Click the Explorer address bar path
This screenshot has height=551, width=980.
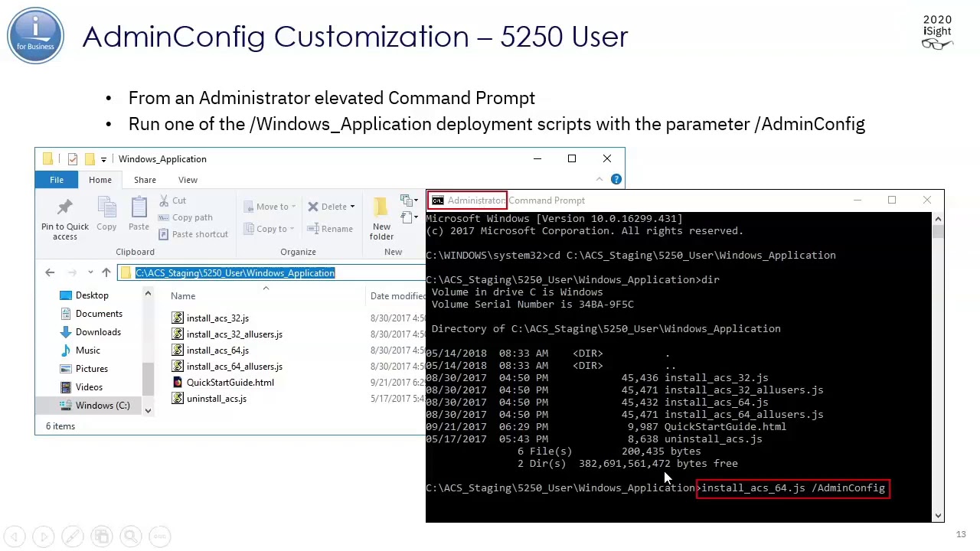235,273
